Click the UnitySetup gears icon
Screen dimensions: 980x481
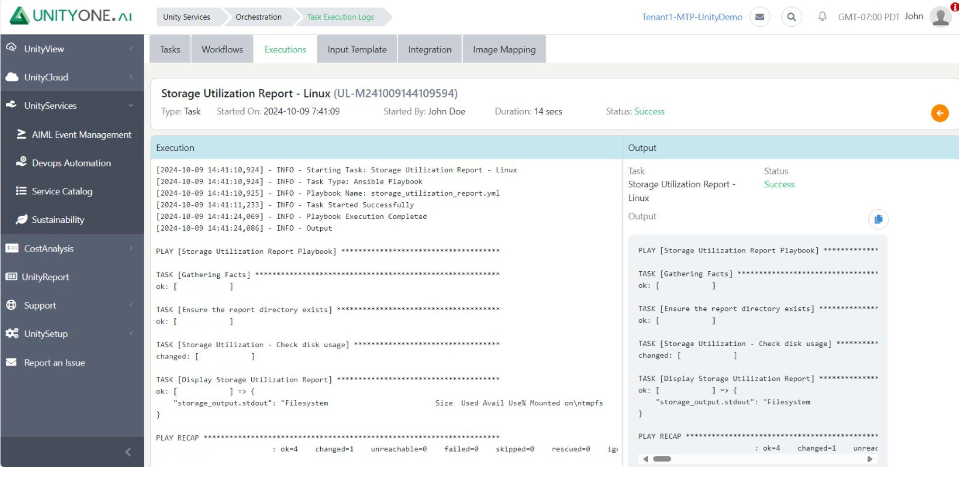click(12, 333)
